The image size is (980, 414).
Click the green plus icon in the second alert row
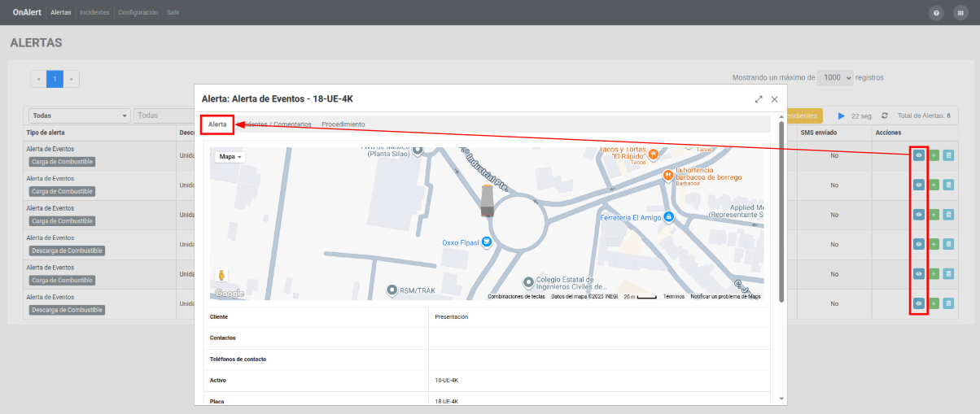point(934,185)
